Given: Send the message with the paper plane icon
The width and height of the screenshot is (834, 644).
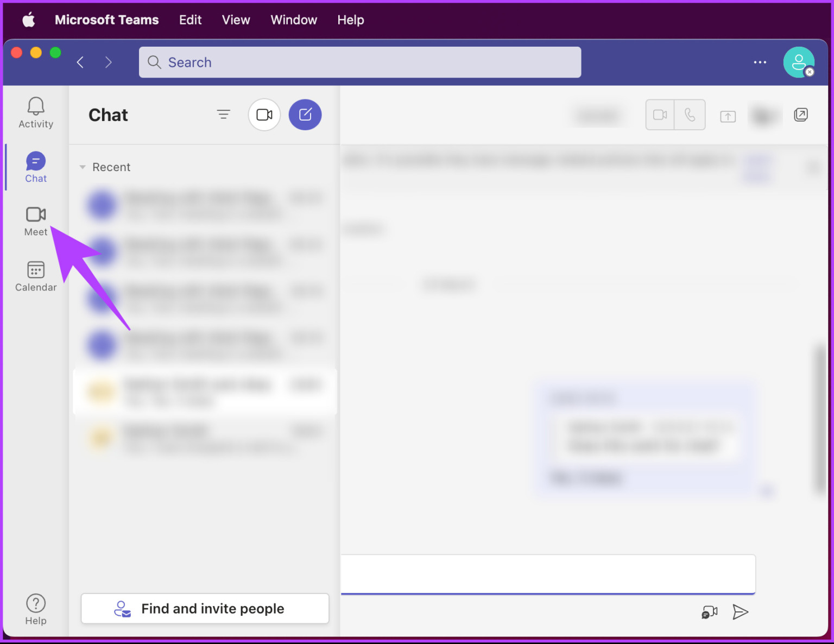Looking at the screenshot, I should pyautogui.click(x=740, y=612).
